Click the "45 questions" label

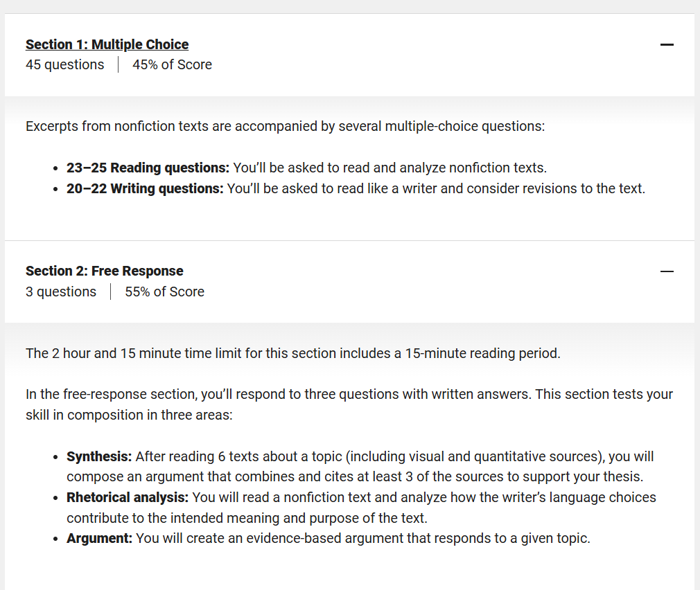tap(64, 65)
